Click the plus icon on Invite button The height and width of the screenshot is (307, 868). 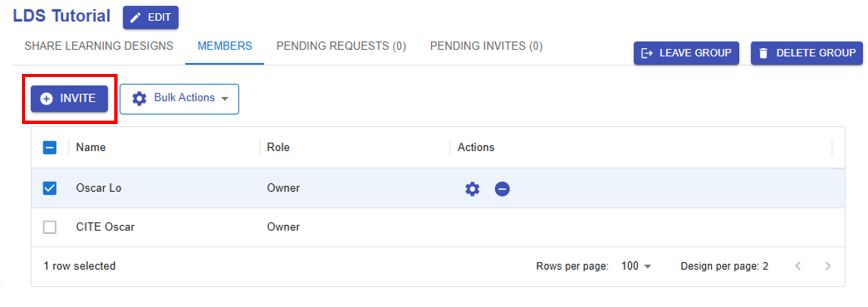click(47, 99)
